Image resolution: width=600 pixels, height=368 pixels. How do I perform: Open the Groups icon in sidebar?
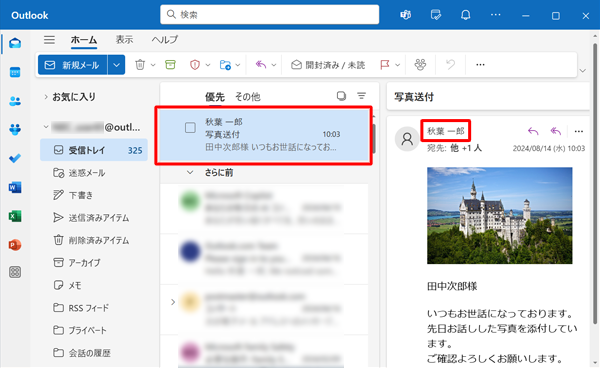(x=15, y=130)
